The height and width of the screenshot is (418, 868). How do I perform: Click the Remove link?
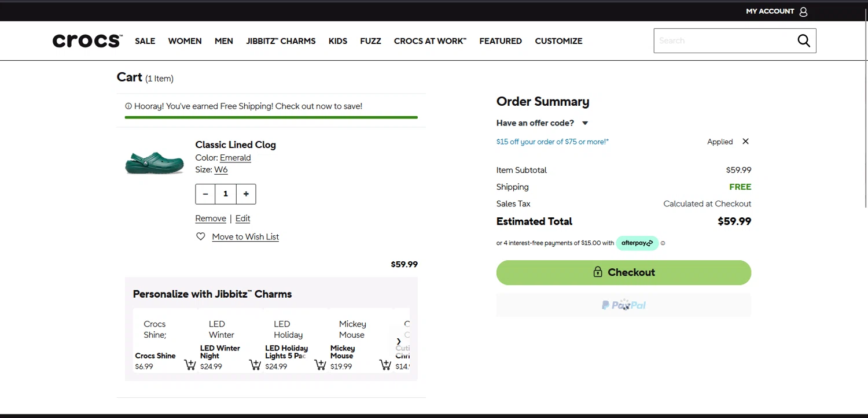(x=211, y=219)
